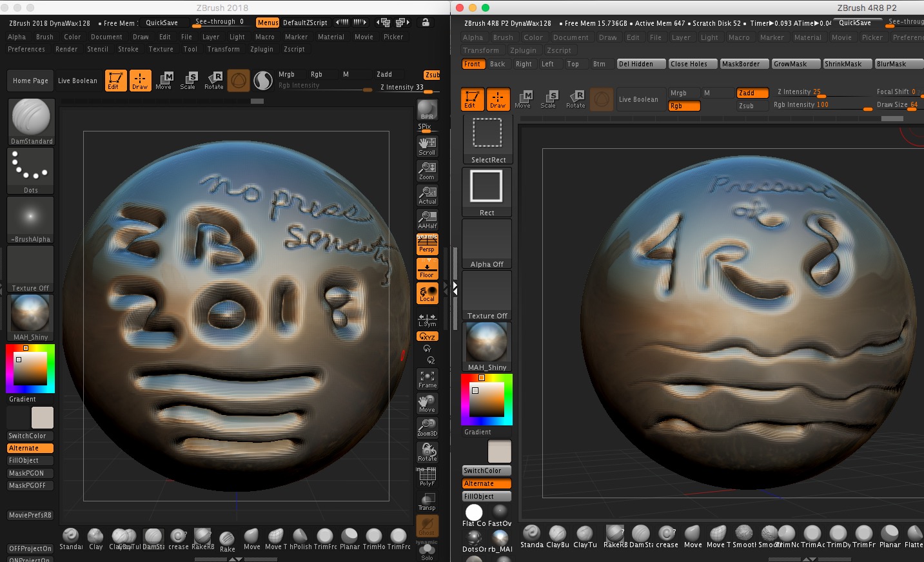Click the Zoom3D icon
This screenshot has width=924, height=562.
pyautogui.click(x=427, y=428)
